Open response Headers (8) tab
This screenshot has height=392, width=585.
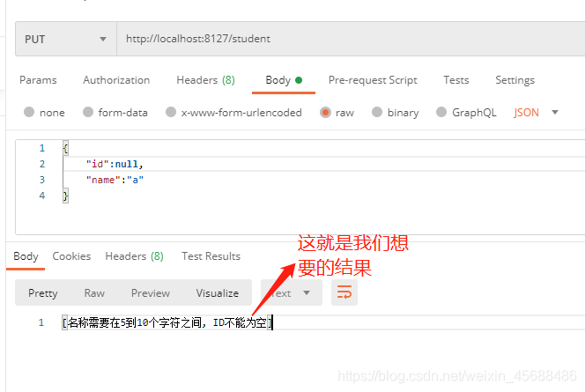134,256
